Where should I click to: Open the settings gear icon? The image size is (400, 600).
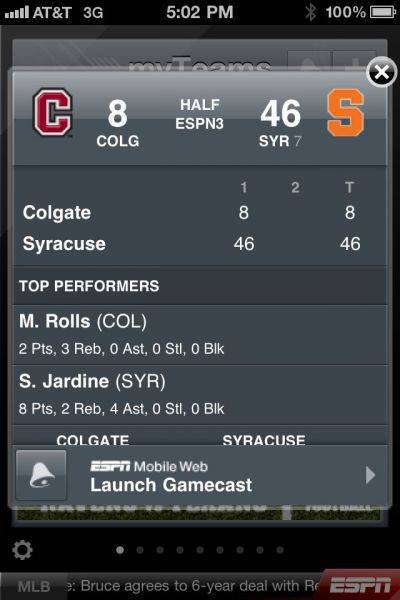[23, 550]
